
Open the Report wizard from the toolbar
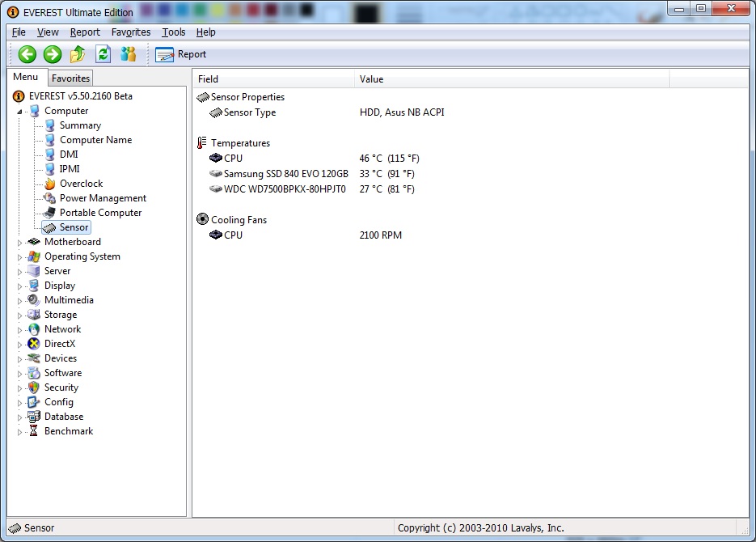click(181, 54)
